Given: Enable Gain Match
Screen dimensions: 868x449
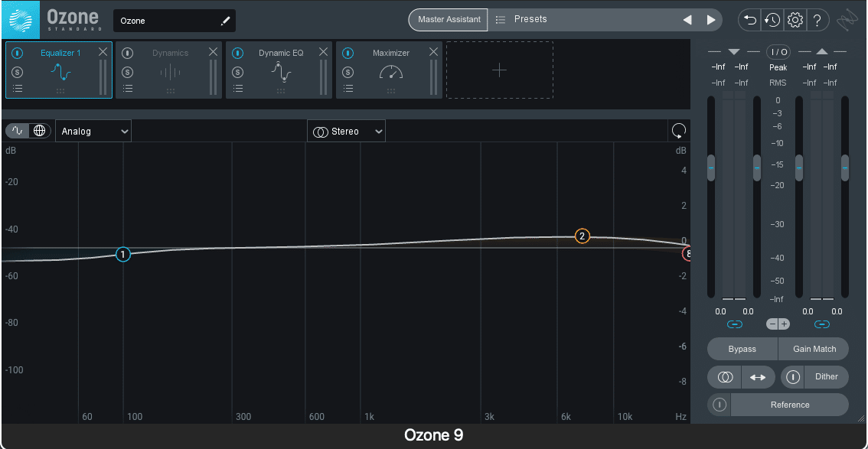Looking at the screenshot, I should [x=814, y=349].
